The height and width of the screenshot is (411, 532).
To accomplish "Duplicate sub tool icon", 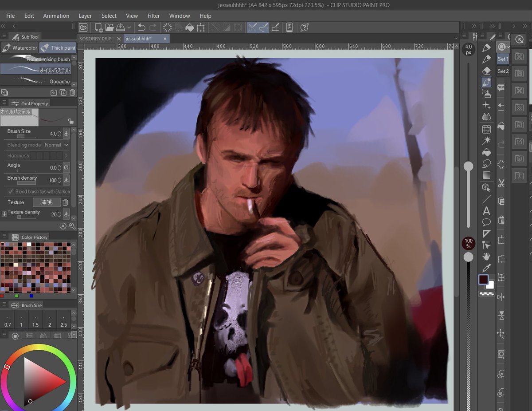I will [63, 92].
